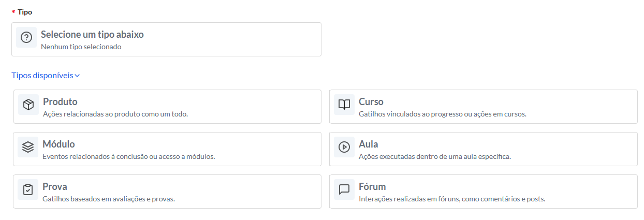This screenshot has height=220, width=644.
Task: Collapse the Tipos disponíveis chevron
Action: [77, 76]
